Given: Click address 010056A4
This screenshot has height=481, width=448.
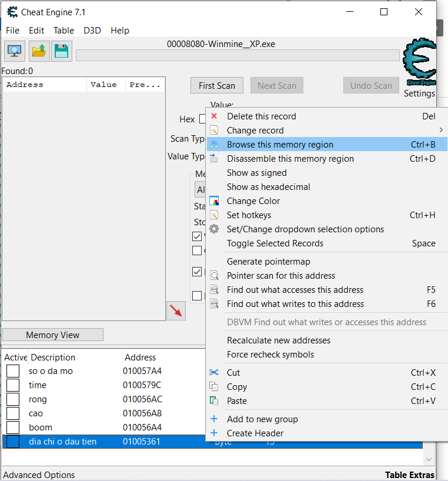Looking at the screenshot, I should [142, 427].
